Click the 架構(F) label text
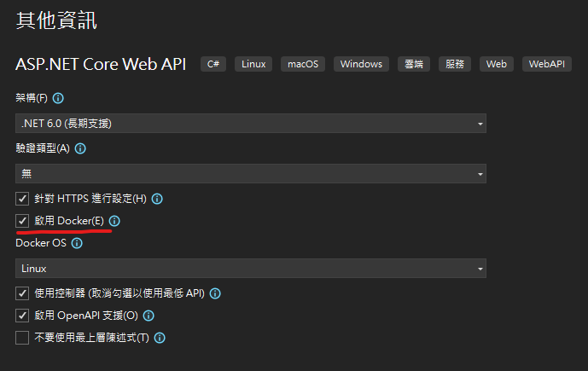 [x=32, y=98]
